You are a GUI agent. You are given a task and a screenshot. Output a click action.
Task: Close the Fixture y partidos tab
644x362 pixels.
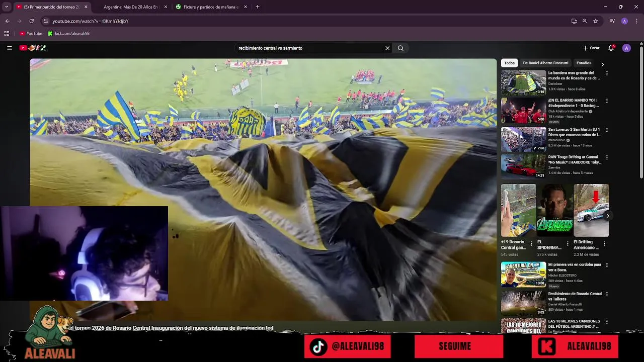click(x=246, y=7)
